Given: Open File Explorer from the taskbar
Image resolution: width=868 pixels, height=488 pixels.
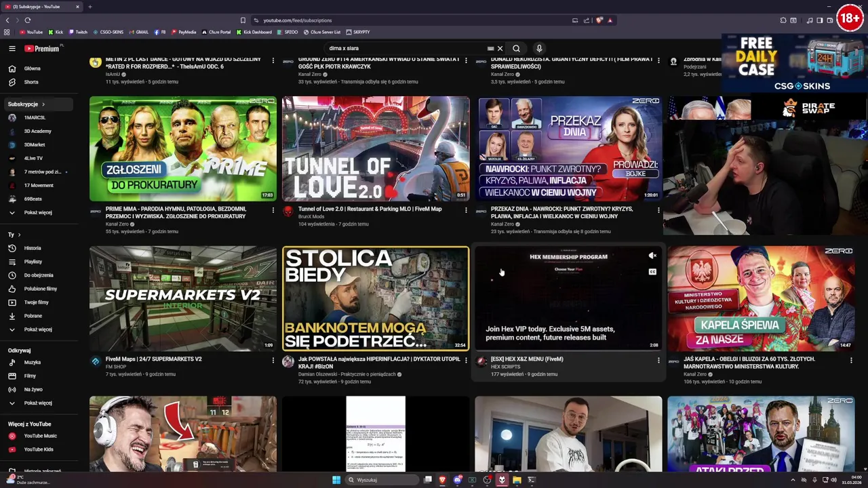Looking at the screenshot, I should click(517, 480).
